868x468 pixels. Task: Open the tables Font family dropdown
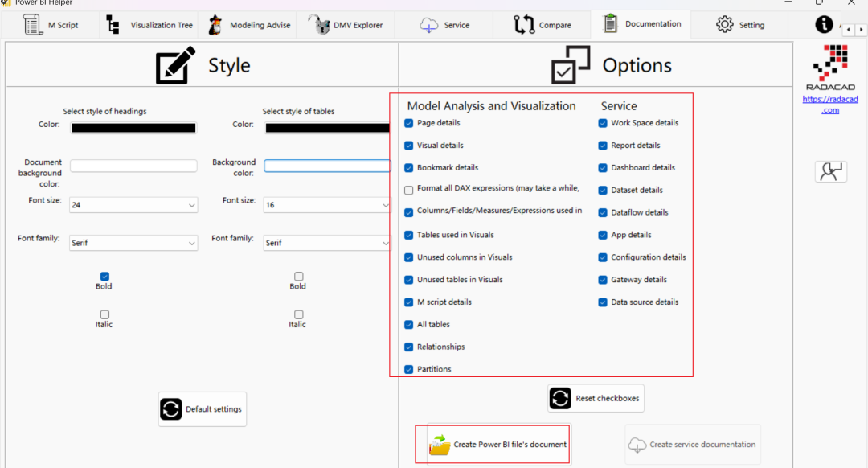point(326,243)
